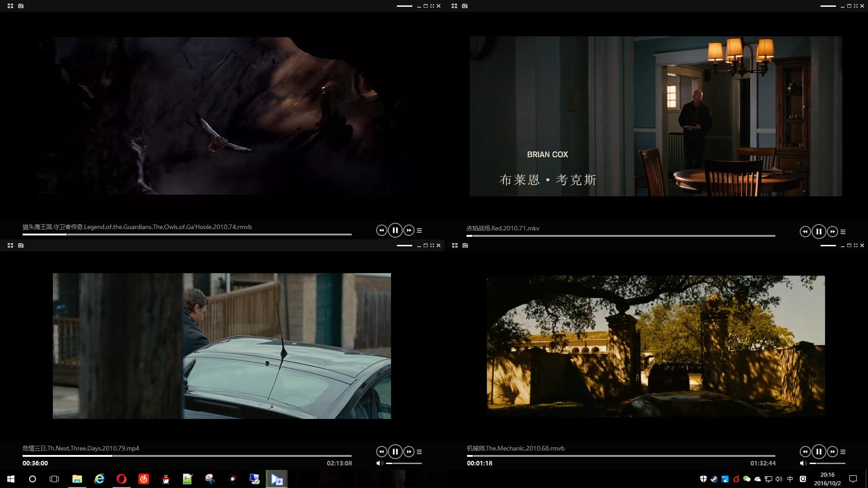This screenshot has height=488, width=868.
Task: Seek in the Red.2010 progress bar
Action: click(621, 236)
